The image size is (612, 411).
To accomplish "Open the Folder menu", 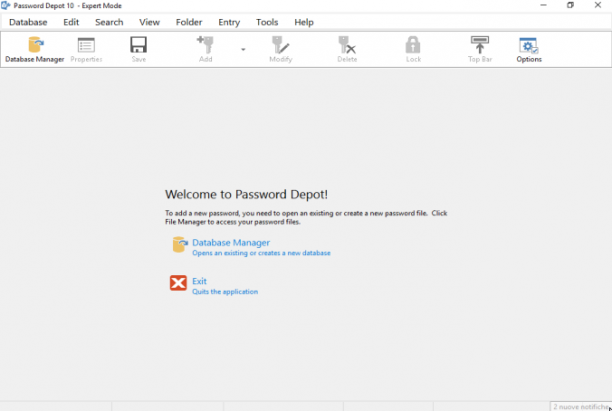I will point(189,22).
